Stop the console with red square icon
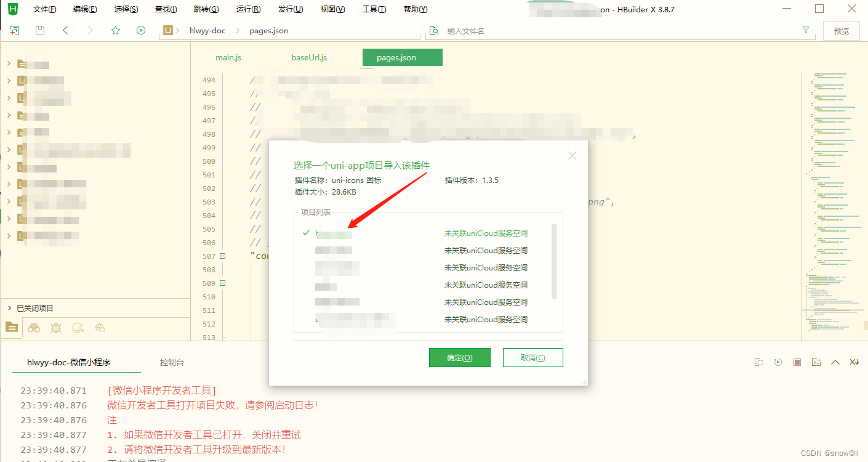868x462 pixels. click(797, 362)
